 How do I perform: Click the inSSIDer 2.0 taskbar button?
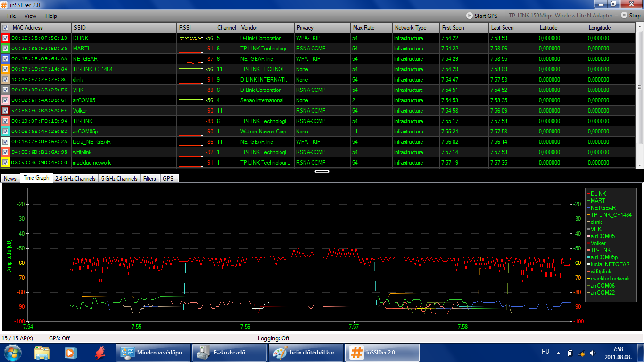(382, 352)
